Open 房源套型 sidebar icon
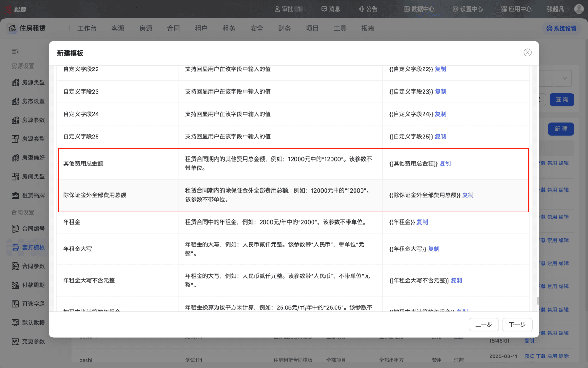The width and height of the screenshot is (588, 368). (x=15, y=139)
